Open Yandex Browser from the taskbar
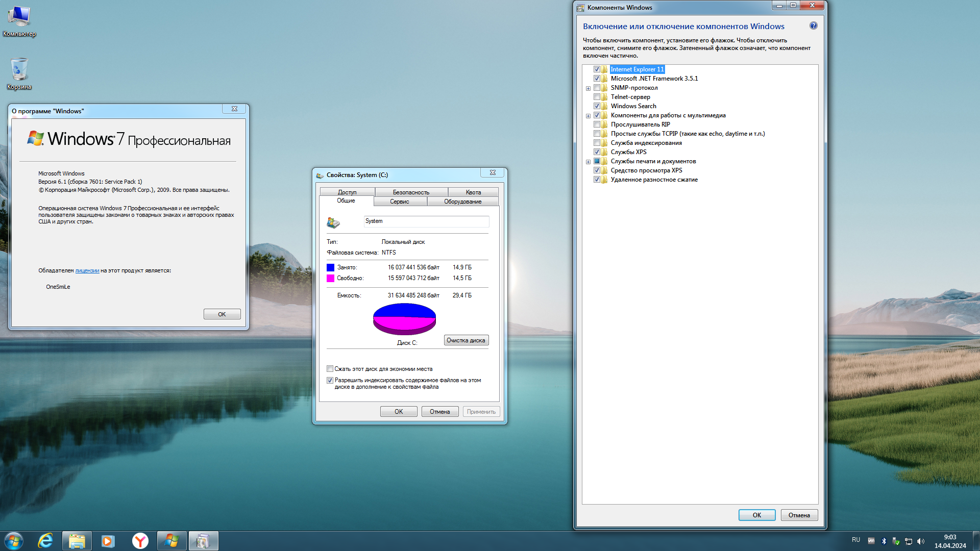The width and height of the screenshot is (980, 551). click(x=139, y=540)
